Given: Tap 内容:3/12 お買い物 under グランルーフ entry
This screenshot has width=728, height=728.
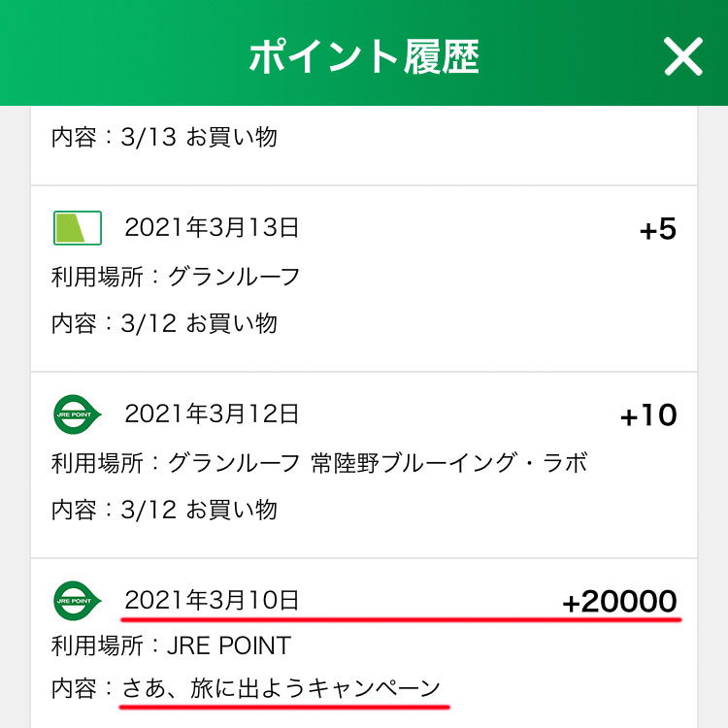Looking at the screenshot, I should 164,323.
